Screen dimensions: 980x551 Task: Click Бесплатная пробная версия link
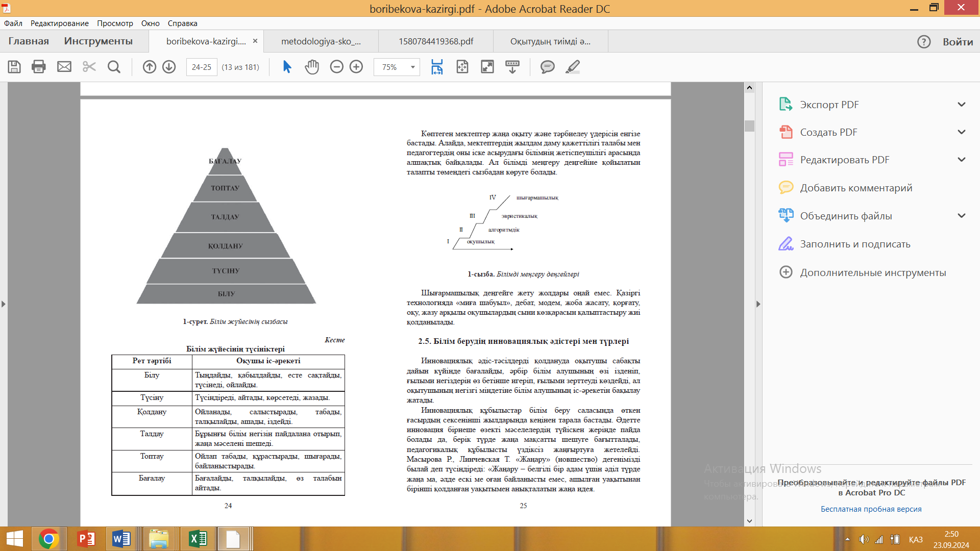coord(871,509)
